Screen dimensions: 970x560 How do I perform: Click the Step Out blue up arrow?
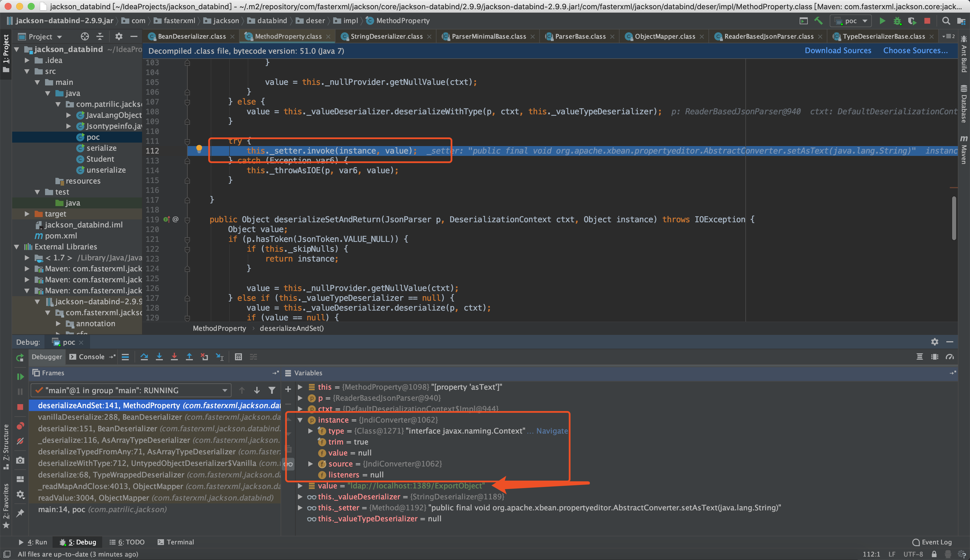189,357
